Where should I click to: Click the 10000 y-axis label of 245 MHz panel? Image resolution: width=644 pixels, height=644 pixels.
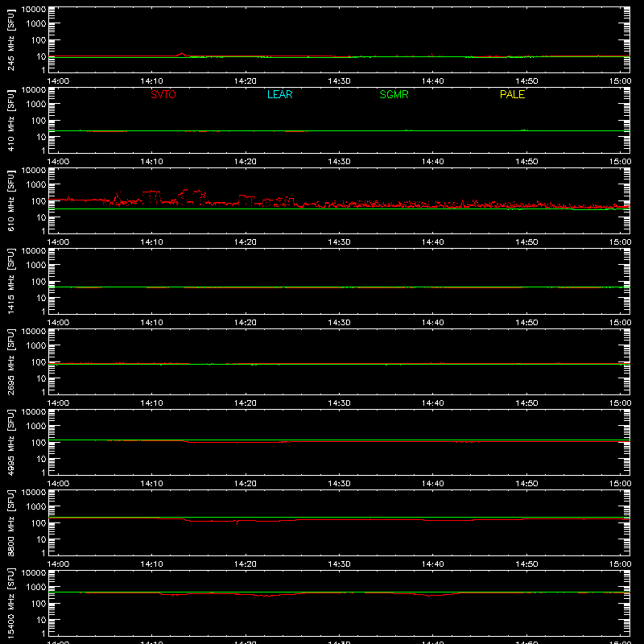click(x=34, y=10)
